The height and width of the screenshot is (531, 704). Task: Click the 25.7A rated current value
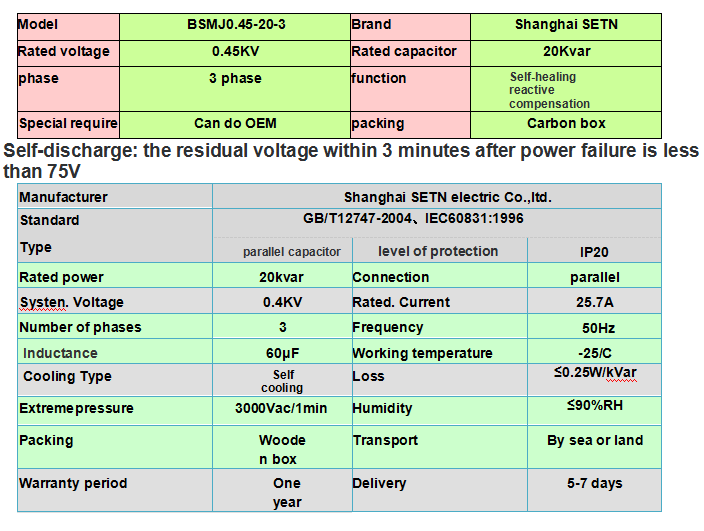[x=592, y=302]
